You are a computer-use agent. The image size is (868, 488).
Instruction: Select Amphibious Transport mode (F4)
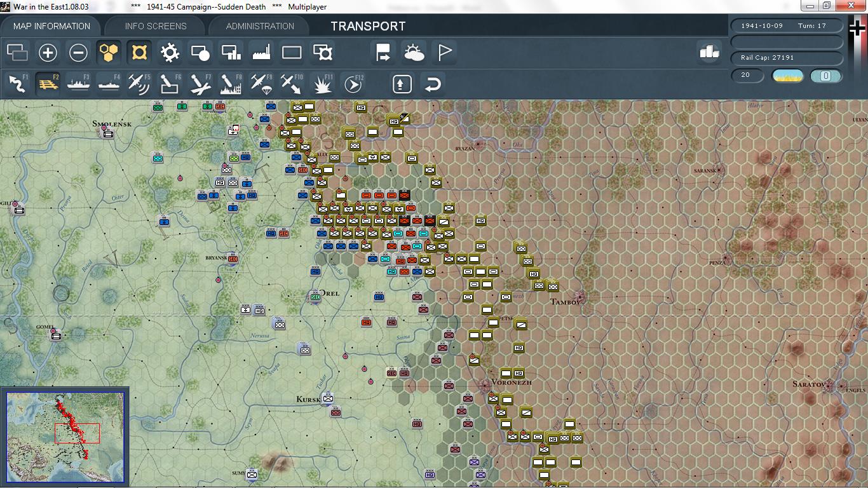pyautogui.click(x=109, y=84)
